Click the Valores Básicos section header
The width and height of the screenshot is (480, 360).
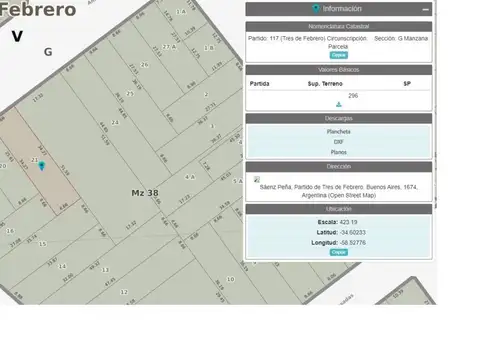339,70
